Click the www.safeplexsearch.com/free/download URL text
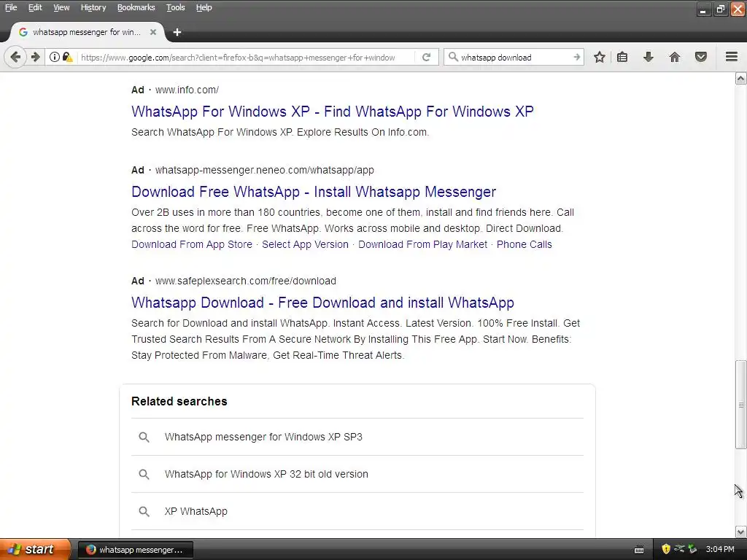Viewport: 747px width, 560px height. point(245,281)
